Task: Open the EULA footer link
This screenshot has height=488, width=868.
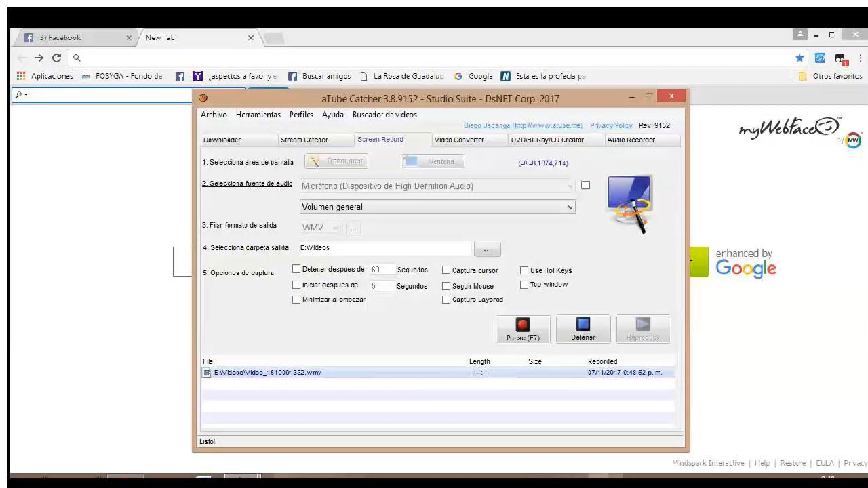Action: coord(825,463)
